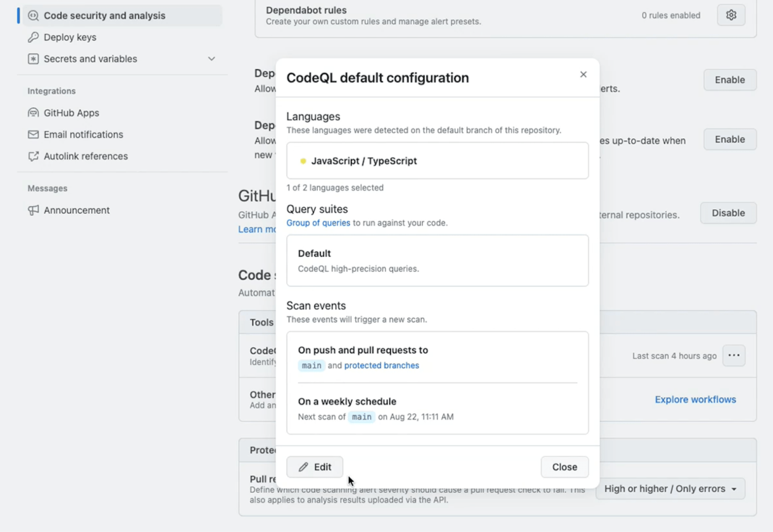Select Code security and analysis in the sidebar
This screenshot has height=532, width=773.
(x=104, y=15)
